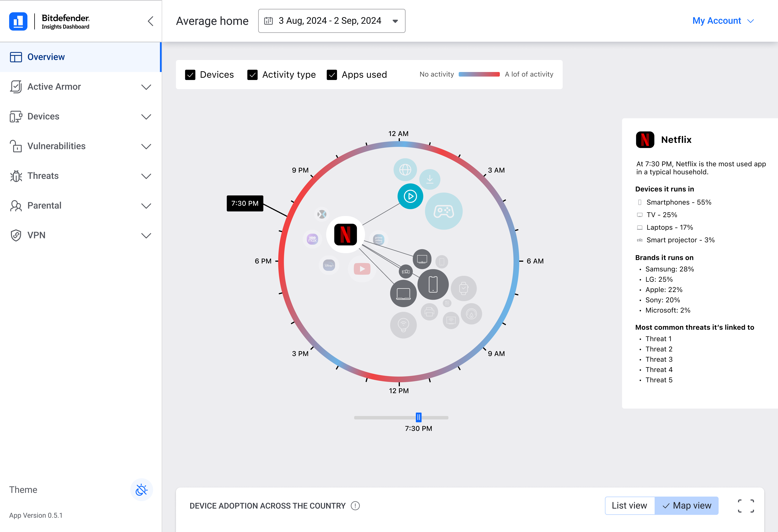Viewport: 778px width, 532px height.
Task: Collapse the sidebar with the back arrow
Action: click(x=151, y=21)
